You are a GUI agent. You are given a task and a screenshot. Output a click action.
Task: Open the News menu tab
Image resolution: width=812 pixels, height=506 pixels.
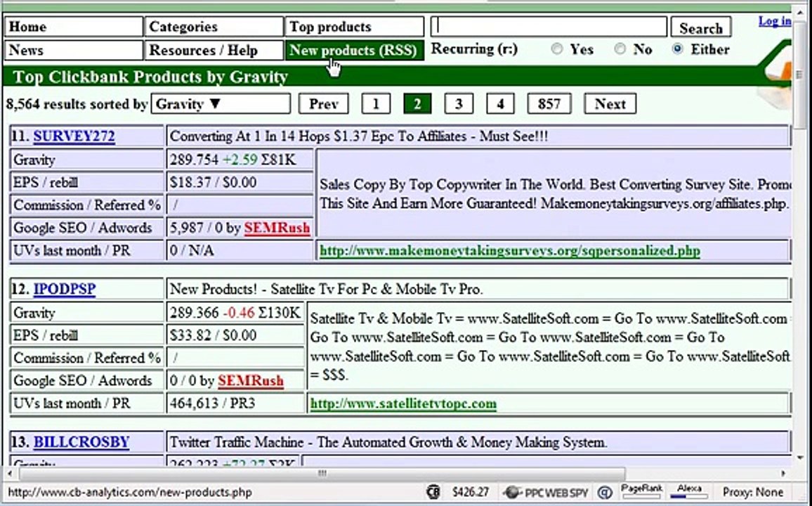[x=74, y=50]
